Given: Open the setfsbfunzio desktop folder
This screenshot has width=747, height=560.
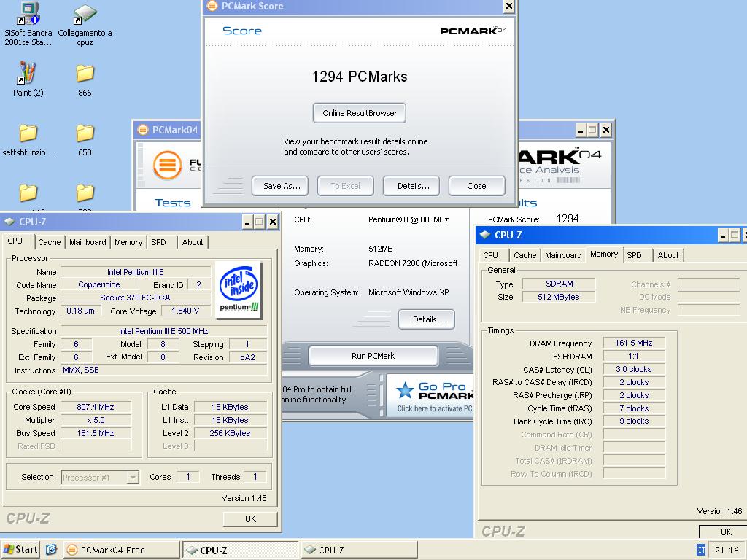Looking at the screenshot, I should [28, 139].
